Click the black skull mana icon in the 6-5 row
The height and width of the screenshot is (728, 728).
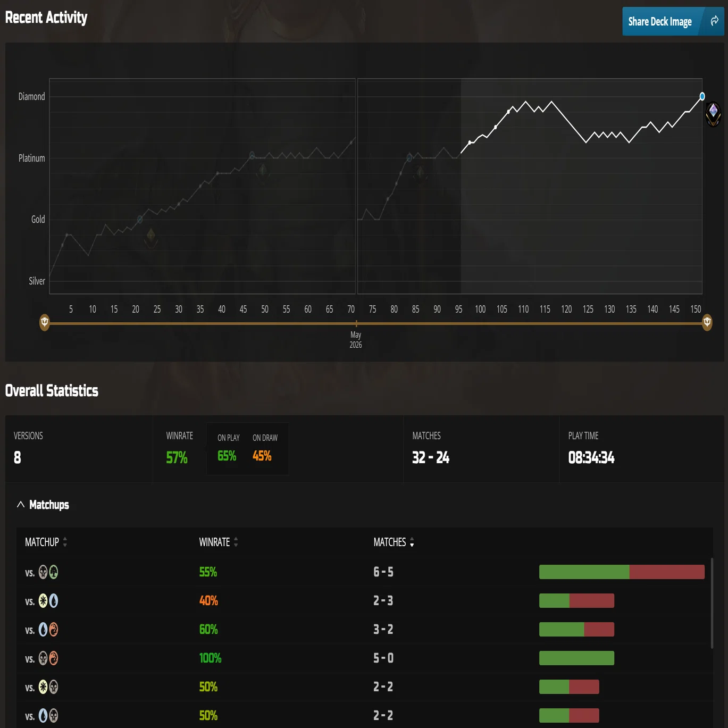pos(43,572)
